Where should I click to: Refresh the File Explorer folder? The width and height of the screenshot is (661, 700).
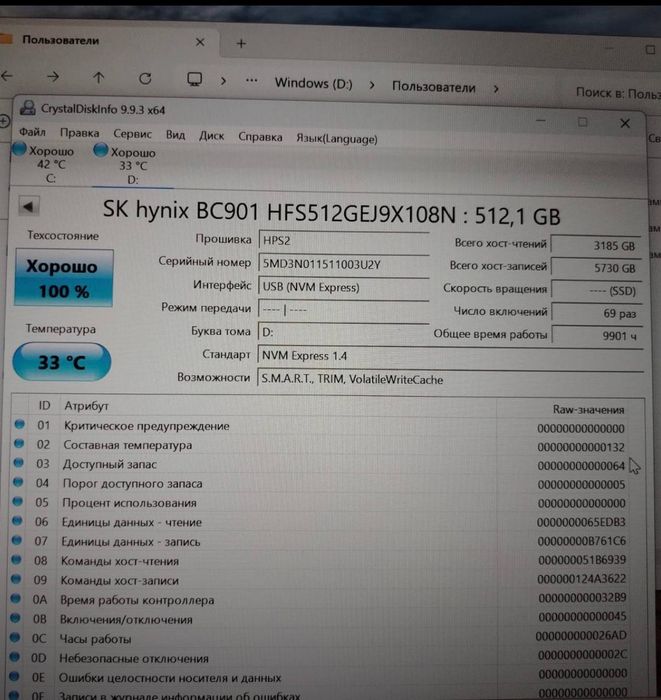(145, 79)
